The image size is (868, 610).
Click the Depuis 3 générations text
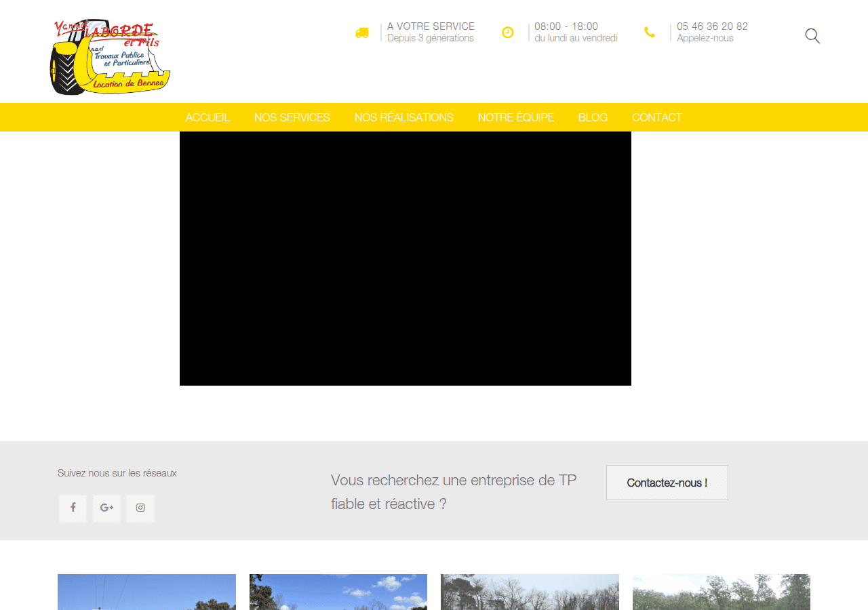(x=431, y=38)
